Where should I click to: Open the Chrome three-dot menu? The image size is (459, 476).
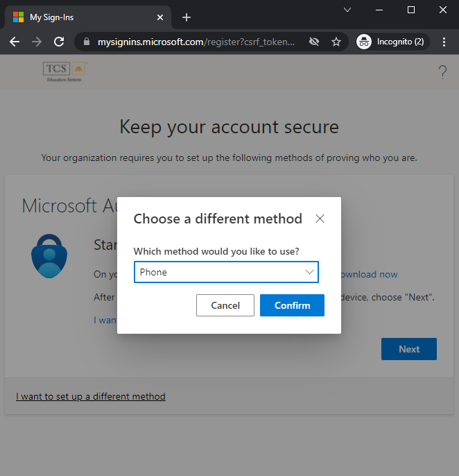click(x=444, y=42)
